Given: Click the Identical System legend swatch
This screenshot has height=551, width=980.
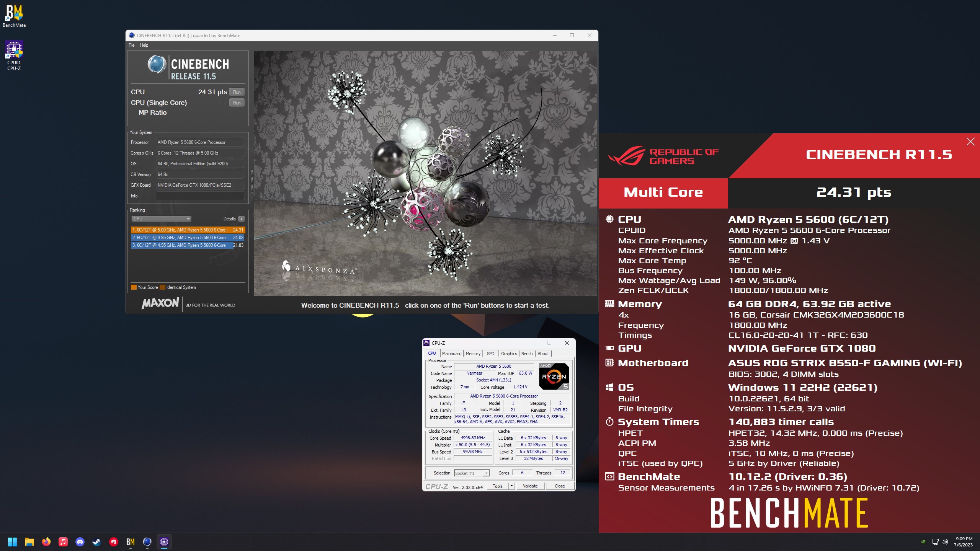Looking at the screenshot, I should [x=162, y=287].
